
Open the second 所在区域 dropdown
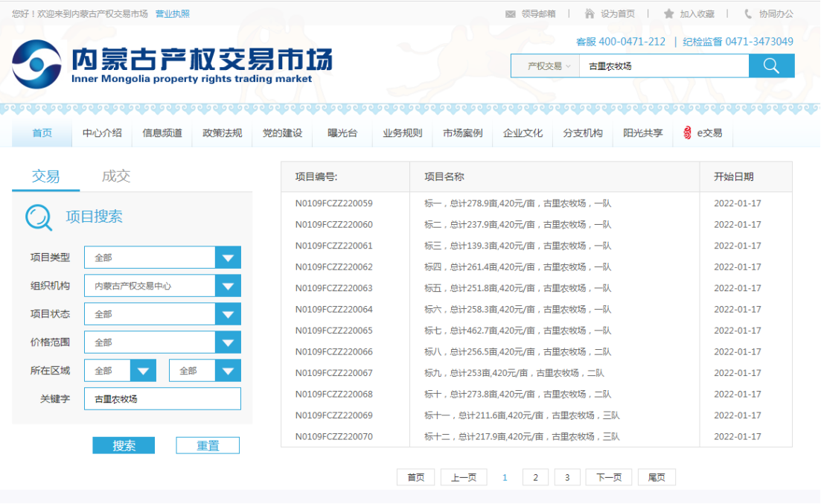pyautogui.click(x=228, y=371)
